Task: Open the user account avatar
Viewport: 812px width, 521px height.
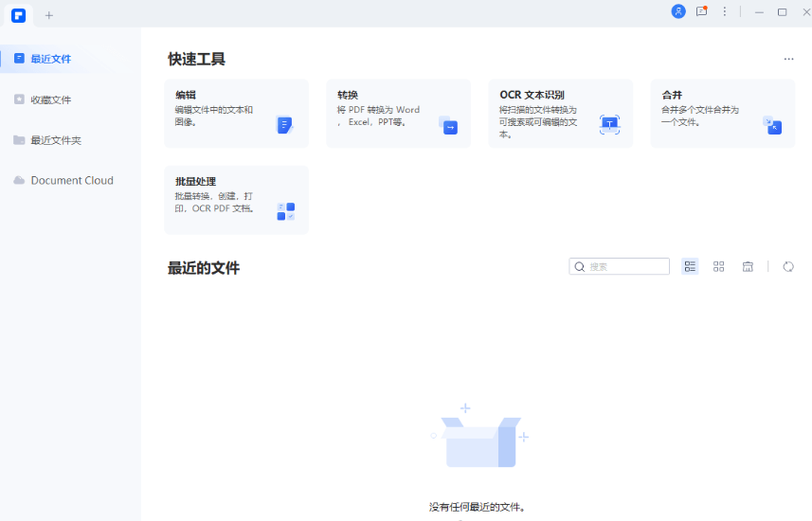Action: (x=678, y=11)
